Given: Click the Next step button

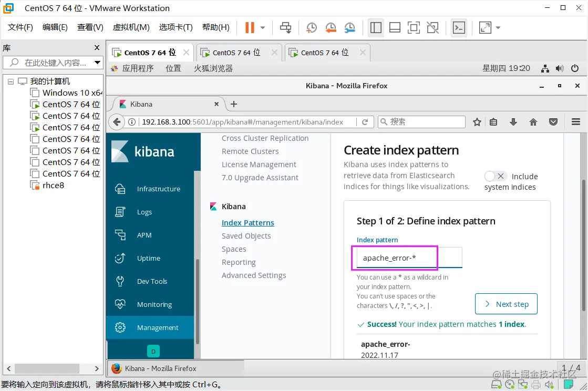Looking at the screenshot, I should (x=506, y=304).
